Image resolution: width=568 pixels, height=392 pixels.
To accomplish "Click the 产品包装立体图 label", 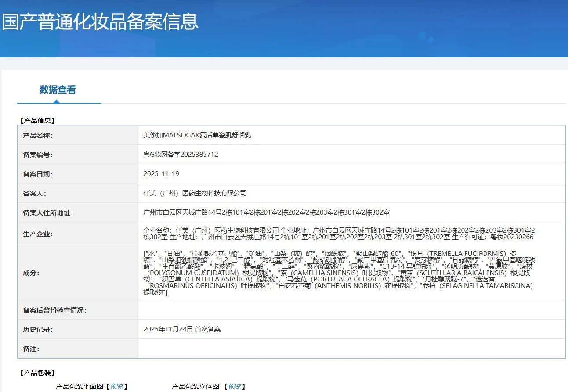I will tap(195, 386).
